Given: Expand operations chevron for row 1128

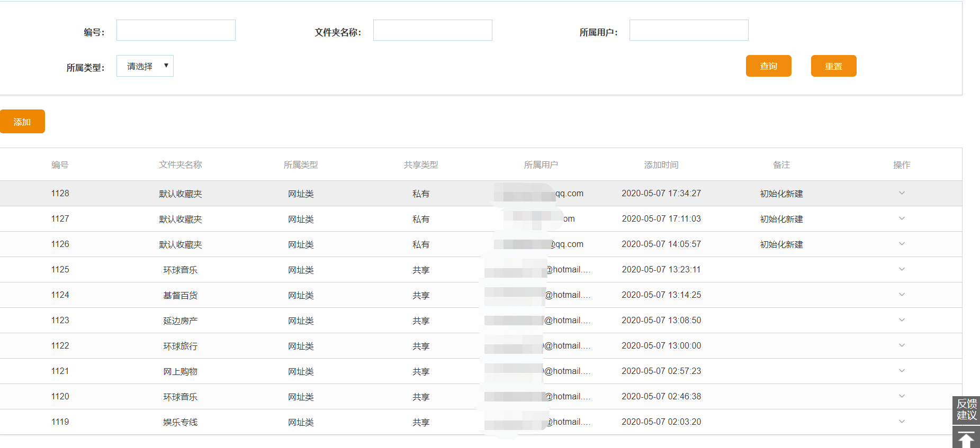Looking at the screenshot, I should [902, 193].
